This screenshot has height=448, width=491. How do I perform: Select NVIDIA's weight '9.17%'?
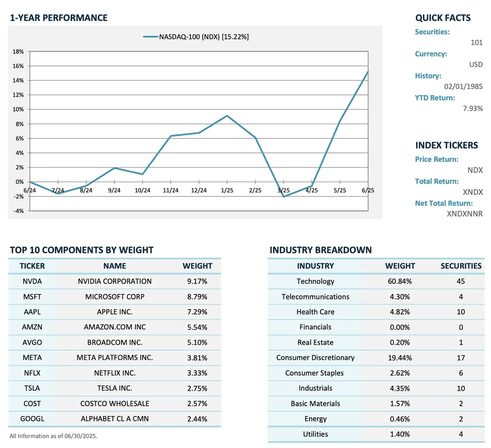pyautogui.click(x=197, y=282)
